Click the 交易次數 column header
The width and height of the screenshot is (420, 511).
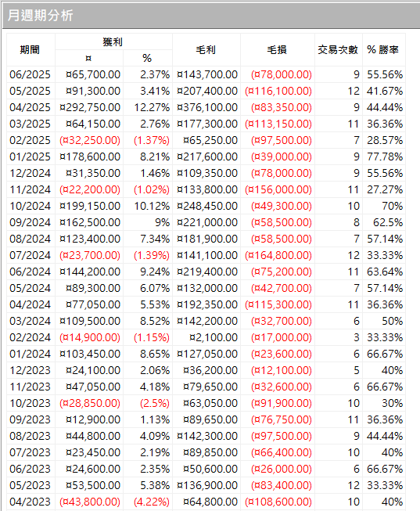tap(338, 50)
